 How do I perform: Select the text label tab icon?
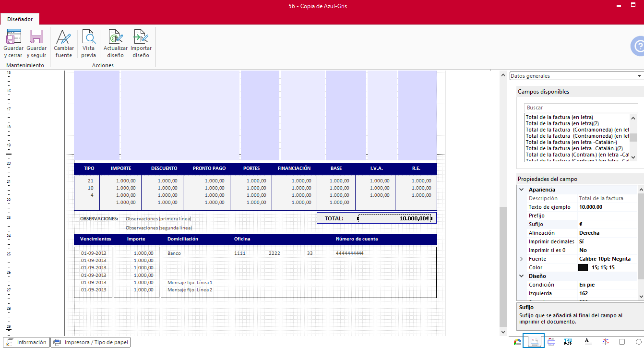(x=587, y=342)
